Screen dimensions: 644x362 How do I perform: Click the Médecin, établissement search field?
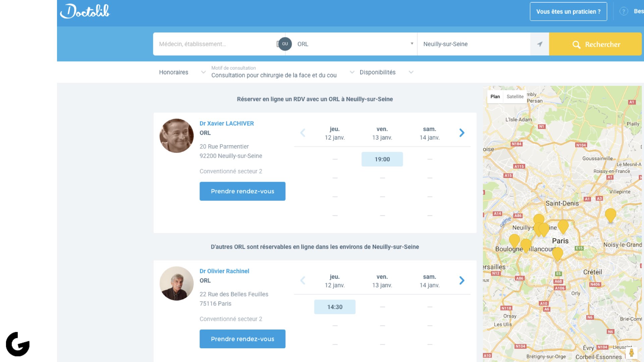click(x=215, y=44)
